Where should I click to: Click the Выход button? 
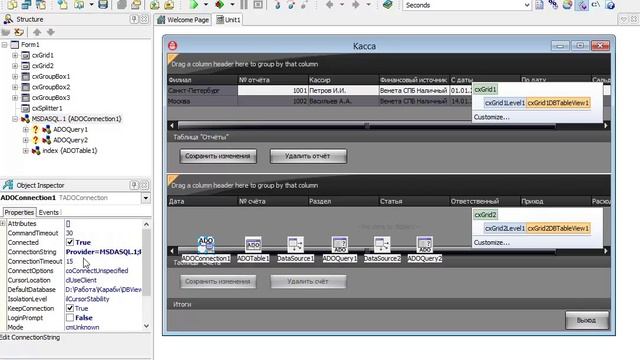click(x=587, y=320)
